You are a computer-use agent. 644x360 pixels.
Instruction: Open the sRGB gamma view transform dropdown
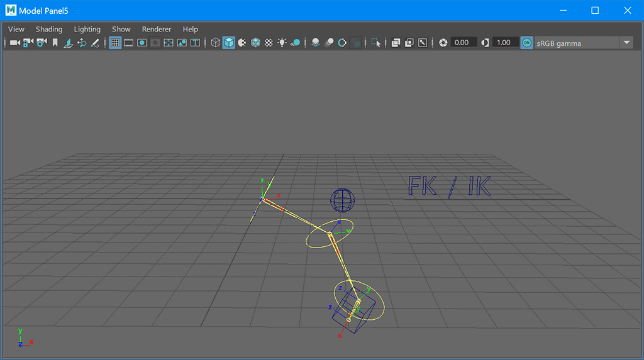[x=626, y=43]
